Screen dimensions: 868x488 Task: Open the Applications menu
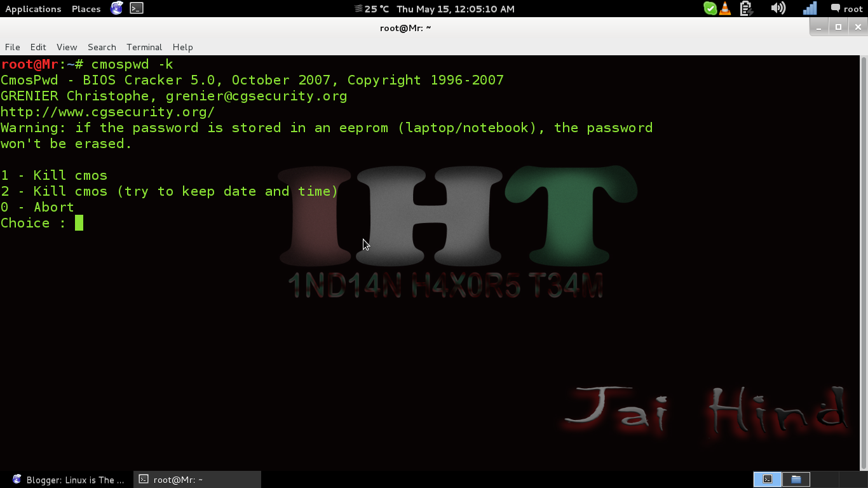[33, 8]
